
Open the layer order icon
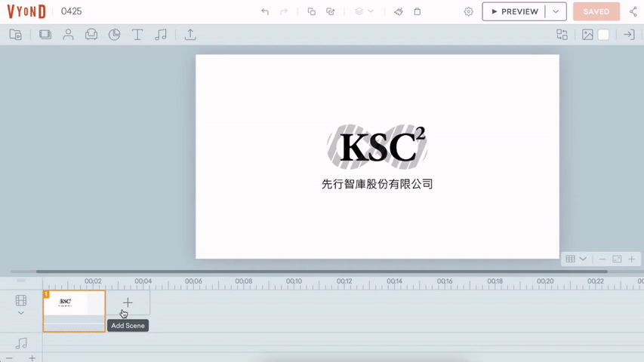359,11
